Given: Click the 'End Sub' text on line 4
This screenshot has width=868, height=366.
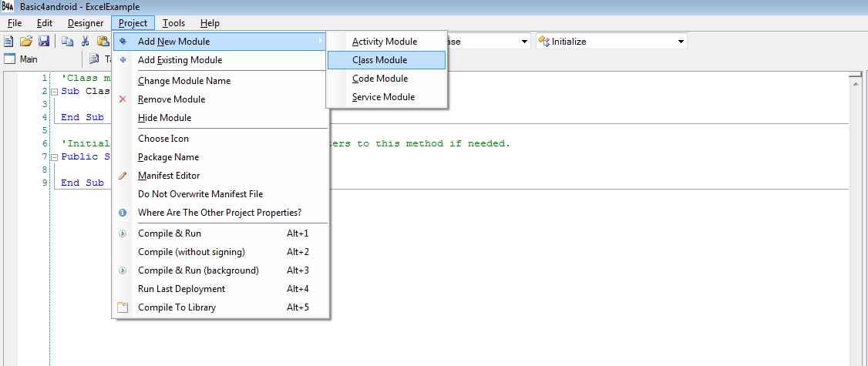Looking at the screenshot, I should (82, 117).
